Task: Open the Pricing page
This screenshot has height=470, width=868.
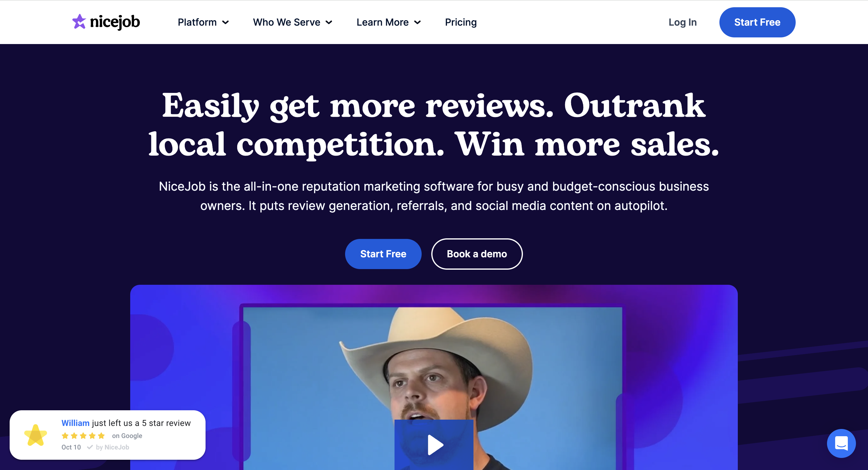Action: pos(461,22)
